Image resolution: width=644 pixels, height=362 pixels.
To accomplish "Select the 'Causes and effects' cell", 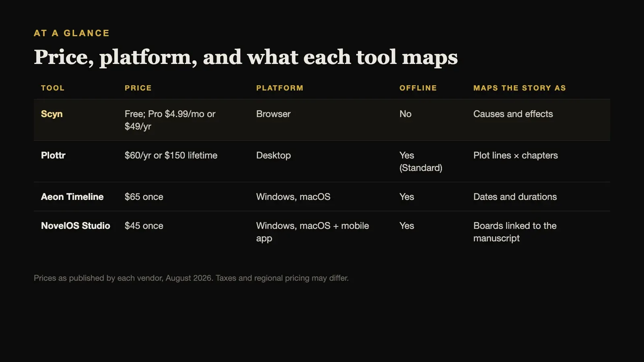I will coord(513,114).
